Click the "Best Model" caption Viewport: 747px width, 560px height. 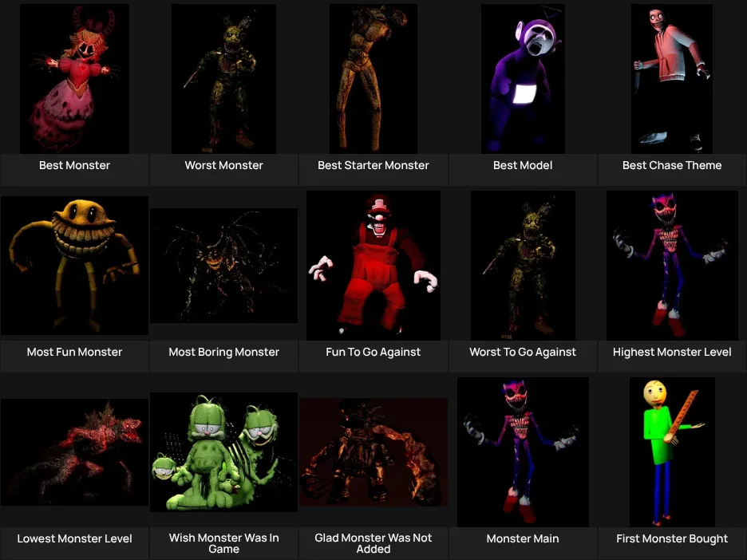(523, 165)
